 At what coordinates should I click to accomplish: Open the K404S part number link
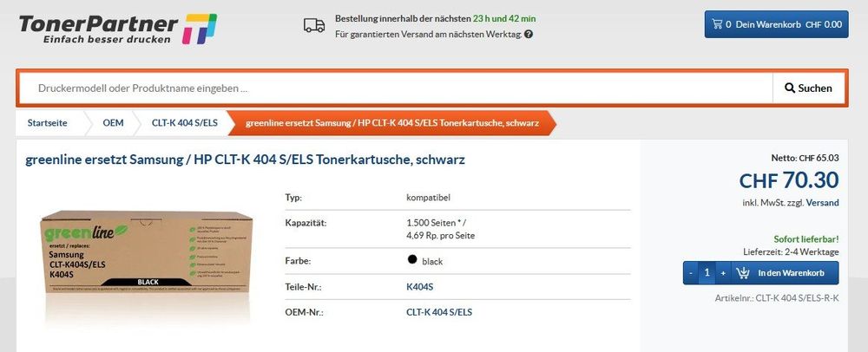419,285
